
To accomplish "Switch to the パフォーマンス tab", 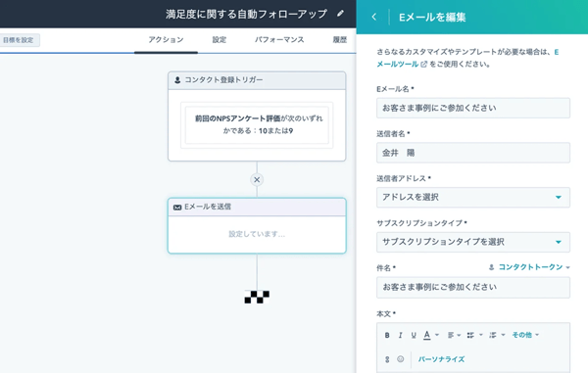I will pyautogui.click(x=279, y=40).
